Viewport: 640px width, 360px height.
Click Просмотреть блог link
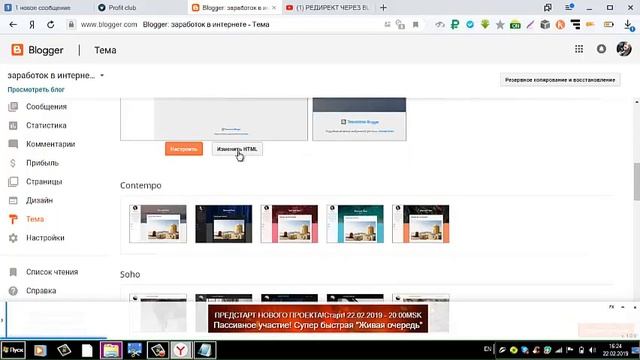pyautogui.click(x=36, y=89)
